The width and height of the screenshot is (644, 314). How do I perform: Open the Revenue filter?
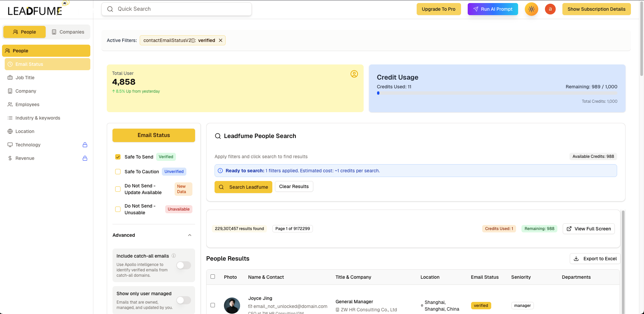(47, 158)
